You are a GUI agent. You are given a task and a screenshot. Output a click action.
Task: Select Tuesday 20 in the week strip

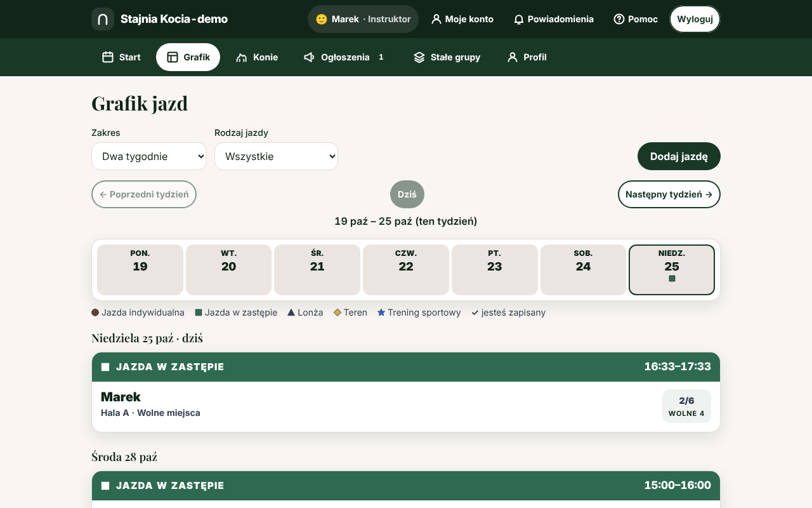[x=229, y=270]
